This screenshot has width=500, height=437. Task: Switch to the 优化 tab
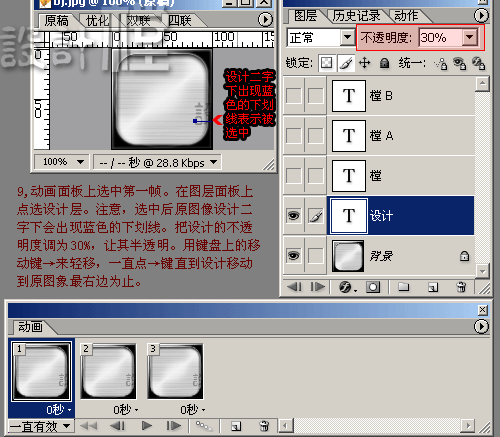click(x=97, y=21)
